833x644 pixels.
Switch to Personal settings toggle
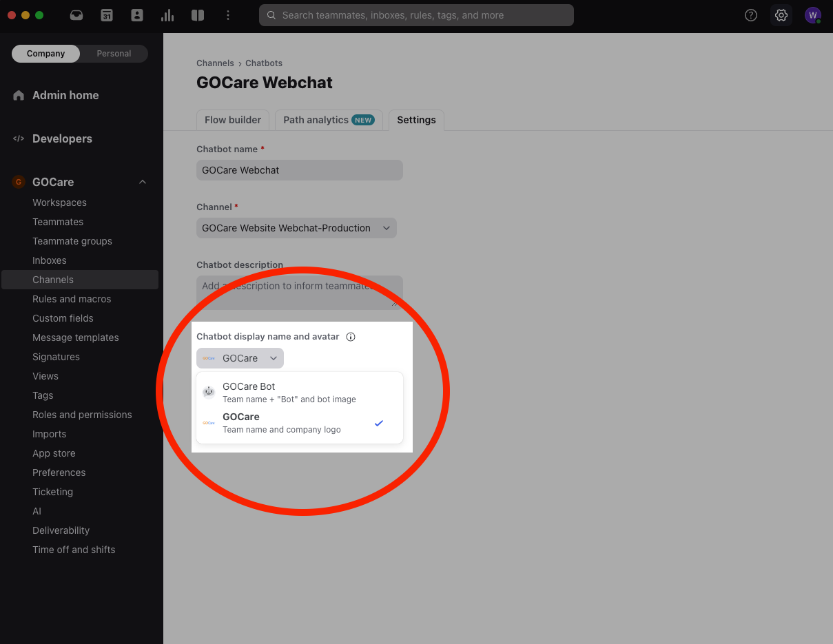[x=114, y=54]
